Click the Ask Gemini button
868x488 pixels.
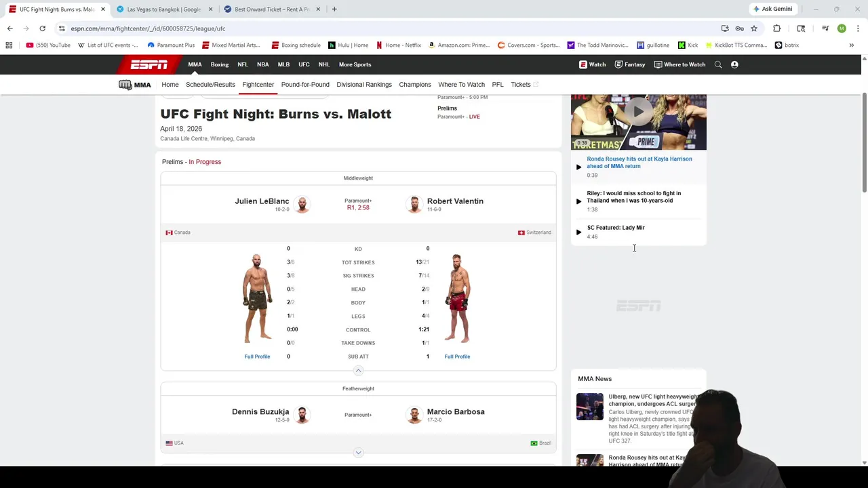[x=772, y=9]
